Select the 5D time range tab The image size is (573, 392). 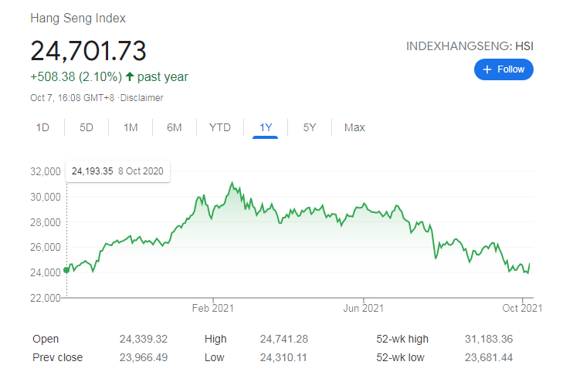click(x=86, y=127)
